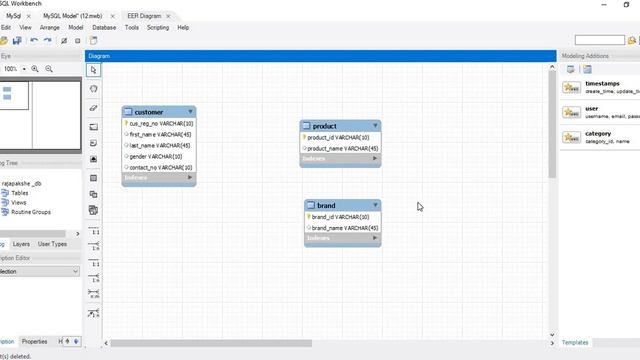
Task: Open the Arrange menu
Action: 49,27
